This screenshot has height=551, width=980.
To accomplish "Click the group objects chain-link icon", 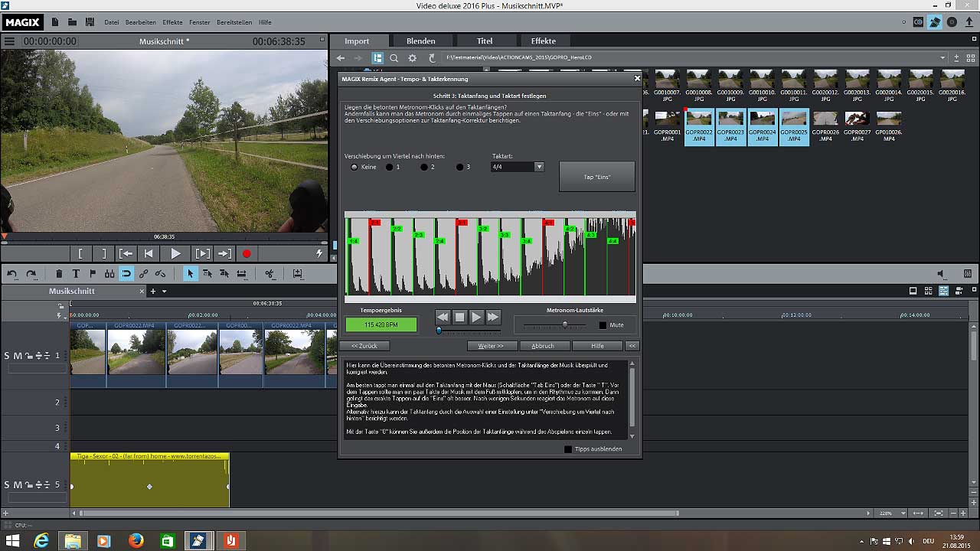I will pos(143,274).
